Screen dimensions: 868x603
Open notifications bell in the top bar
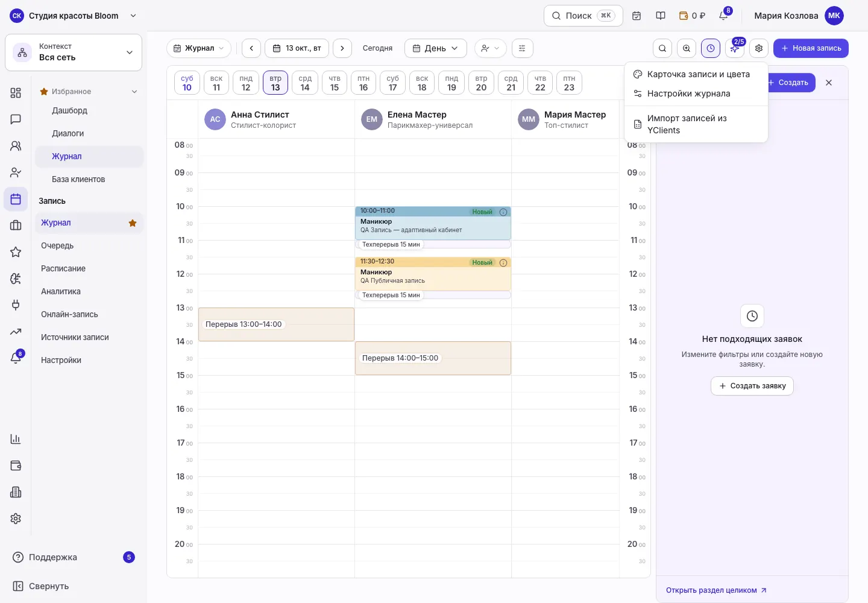(724, 16)
